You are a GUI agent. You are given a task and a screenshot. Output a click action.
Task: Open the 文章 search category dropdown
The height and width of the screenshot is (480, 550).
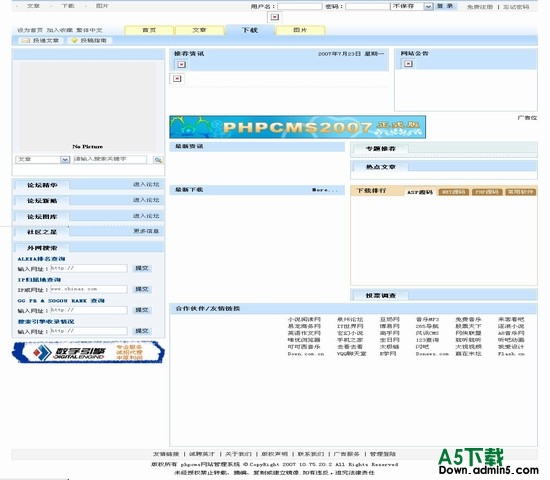coord(43,160)
